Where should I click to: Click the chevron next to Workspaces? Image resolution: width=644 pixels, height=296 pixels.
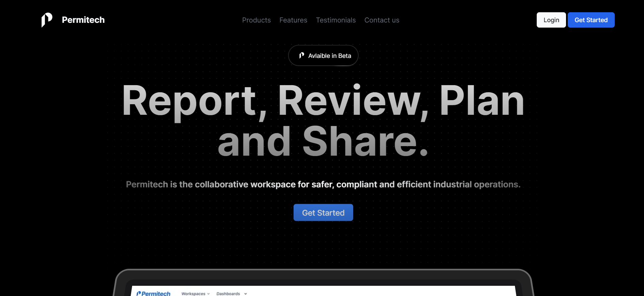tap(208, 294)
